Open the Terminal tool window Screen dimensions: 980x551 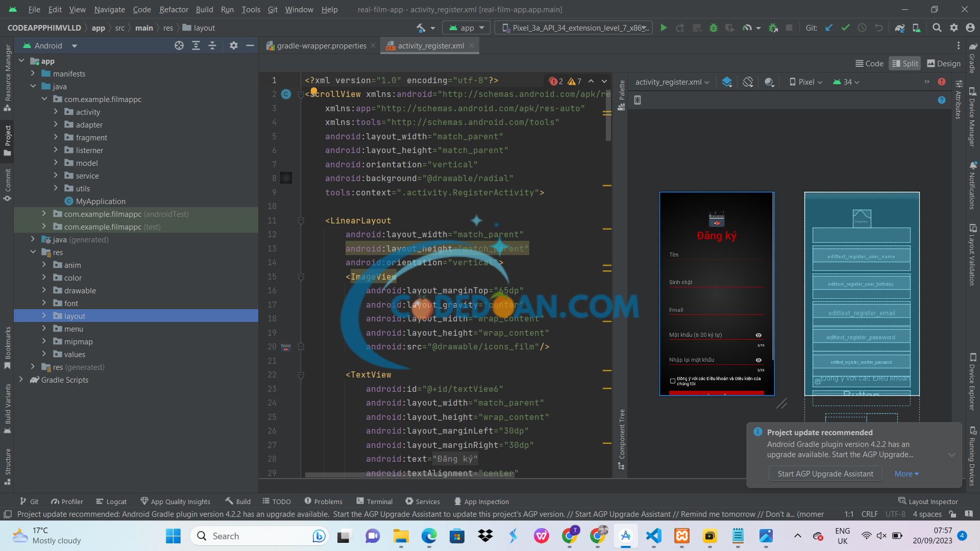click(374, 502)
